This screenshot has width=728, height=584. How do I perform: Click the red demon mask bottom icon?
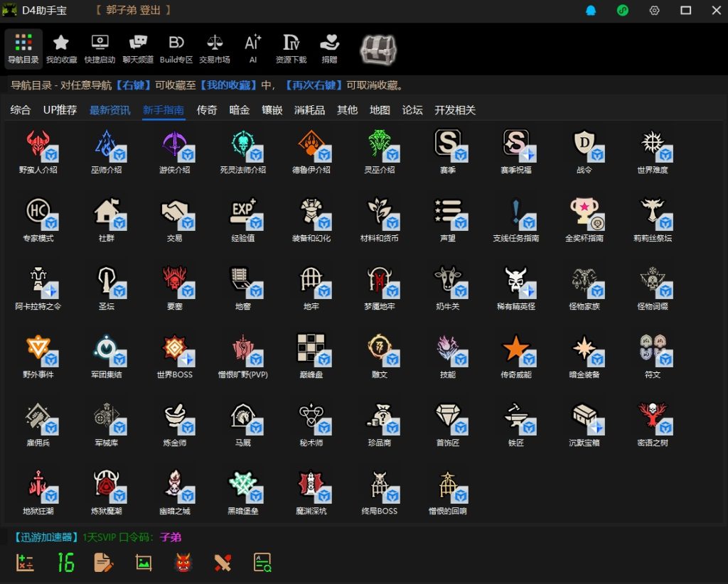coord(183,563)
